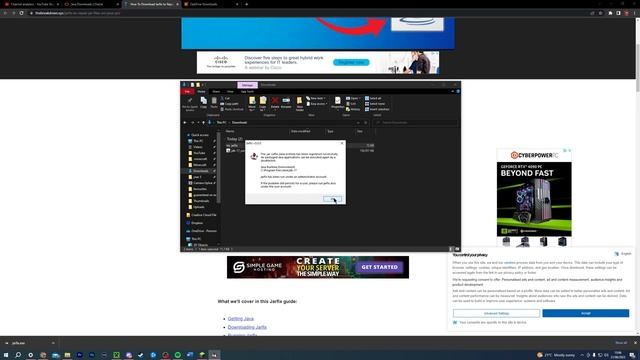Open Advanced Settings in the privacy popup
This screenshot has height=360, width=640.
click(x=496, y=313)
